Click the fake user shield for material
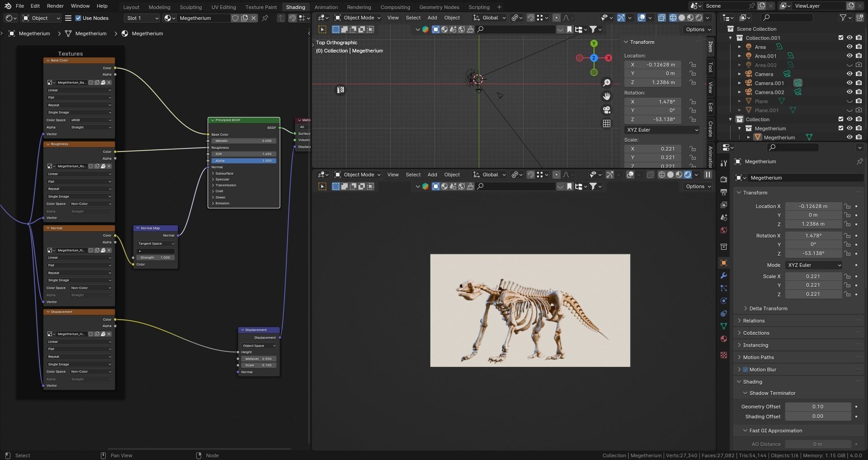This screenshot has width=868, height=460. [235, 18]
